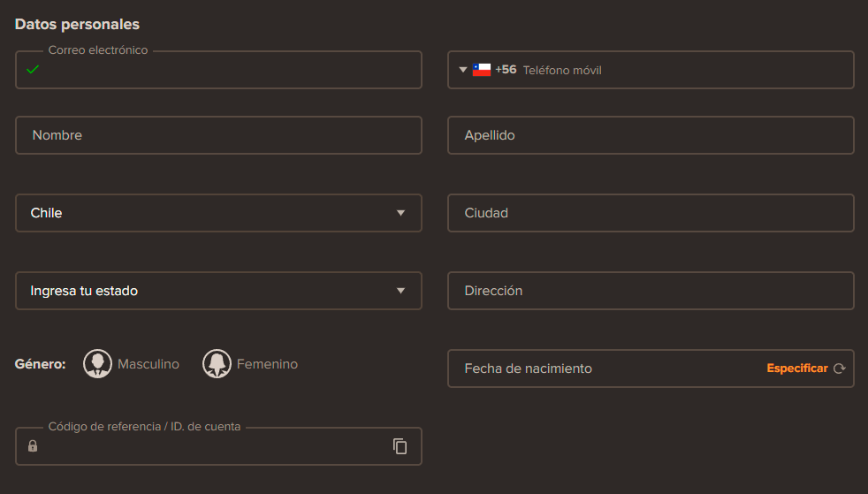This screenshot has width=868, height=494.
Task: Select Femenino gender option
Action: [267, 364]
